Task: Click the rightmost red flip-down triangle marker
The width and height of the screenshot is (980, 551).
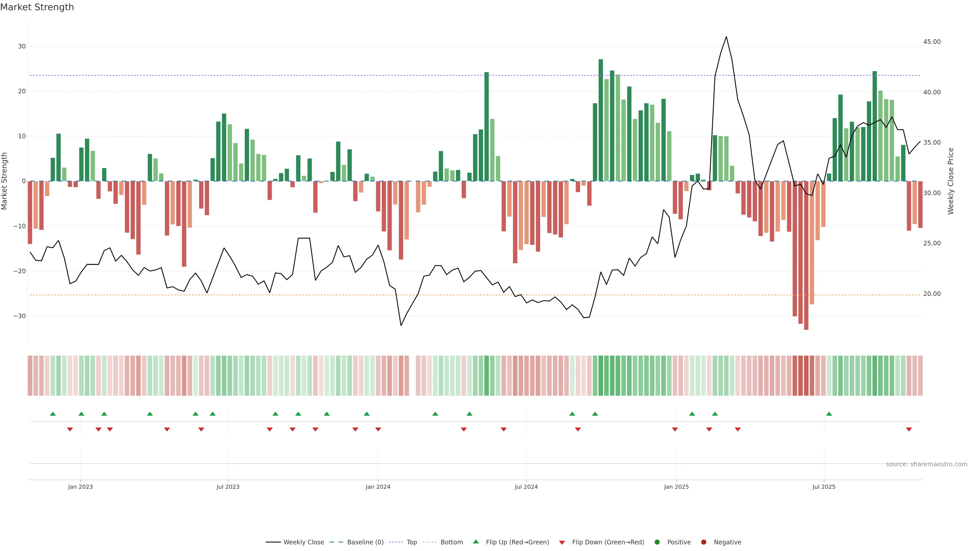Action: 909,429
